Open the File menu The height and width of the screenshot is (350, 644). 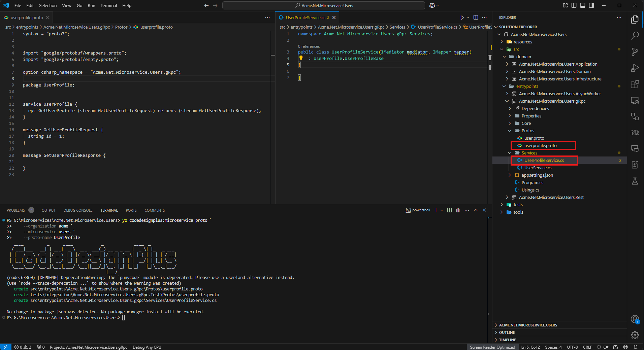click(x=18, y=5)
